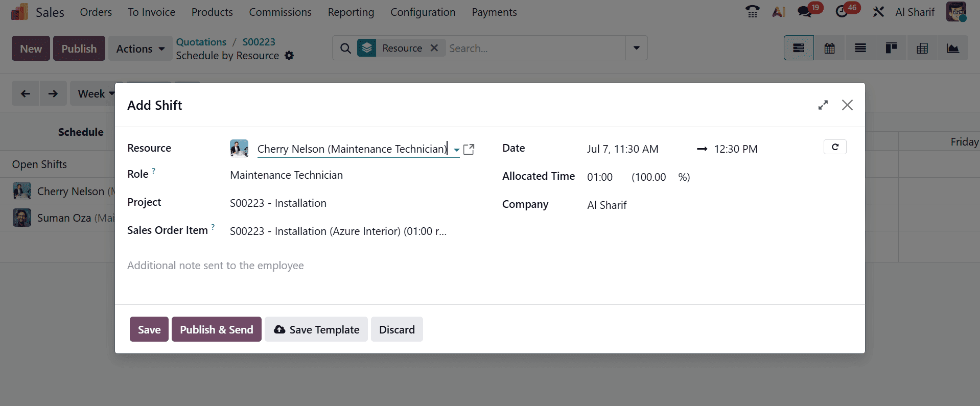Viewport: 980px width, 406px height.
Task: Switch to Gantt view
Action: [799, 48]
